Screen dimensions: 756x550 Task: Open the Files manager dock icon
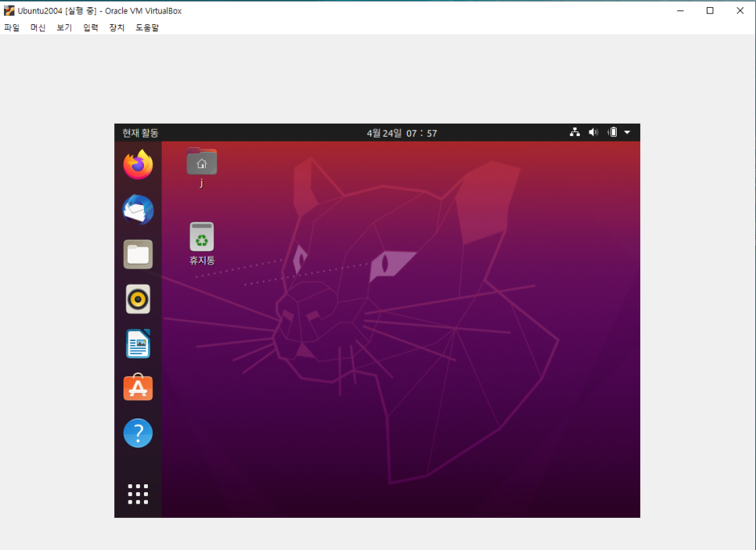coord(138,254)
